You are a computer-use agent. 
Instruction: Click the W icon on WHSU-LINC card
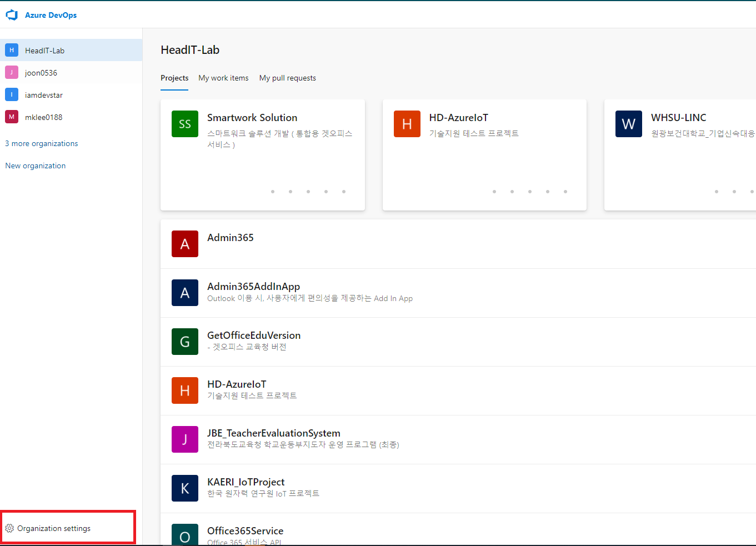pos(629,124)
